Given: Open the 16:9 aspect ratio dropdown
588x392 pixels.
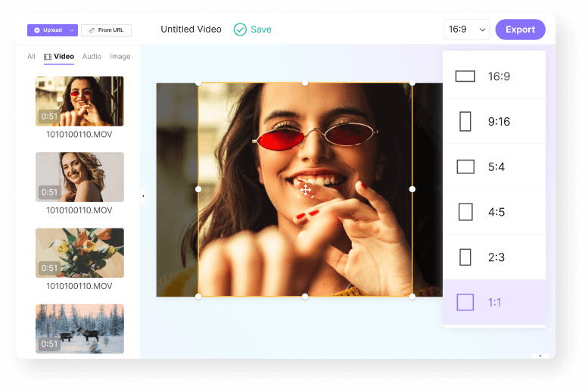Looking at the screenshot, I should [x=467, y=30].
